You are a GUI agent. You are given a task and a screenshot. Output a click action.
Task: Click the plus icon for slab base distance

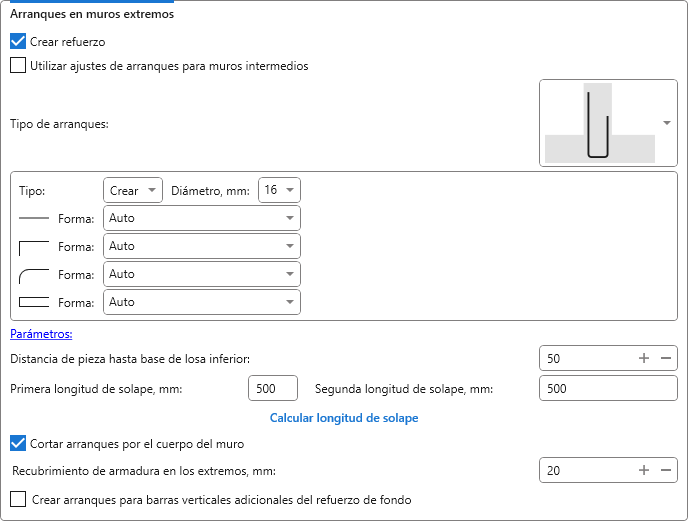(644, 358)
